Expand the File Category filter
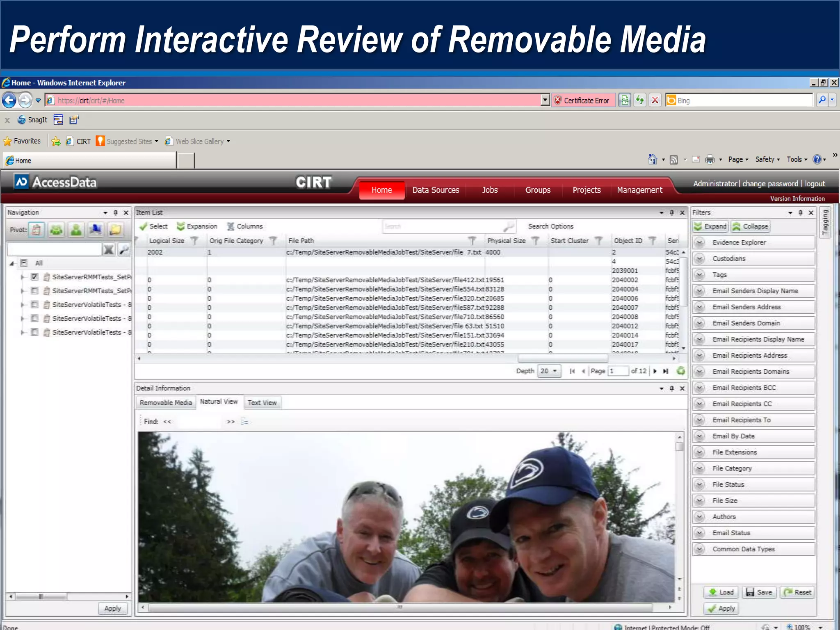Screen dimensions: 840x630 pyautogui.click(x=700, y=468)
